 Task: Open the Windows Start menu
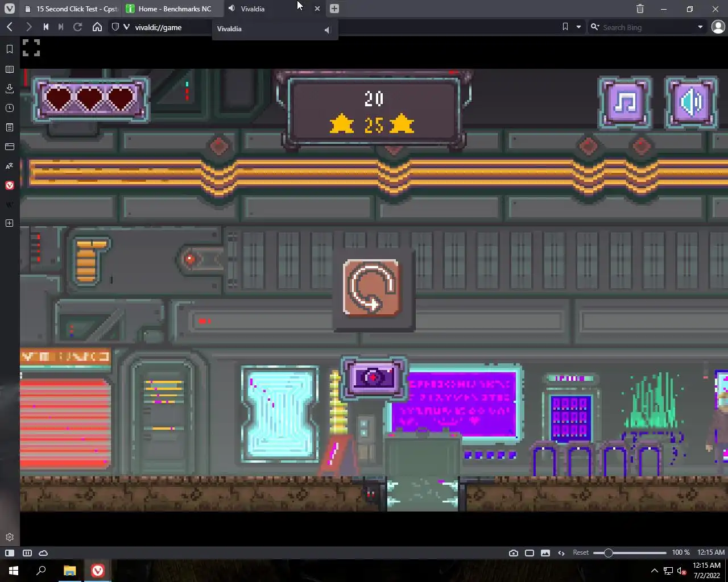coord(14,571)
